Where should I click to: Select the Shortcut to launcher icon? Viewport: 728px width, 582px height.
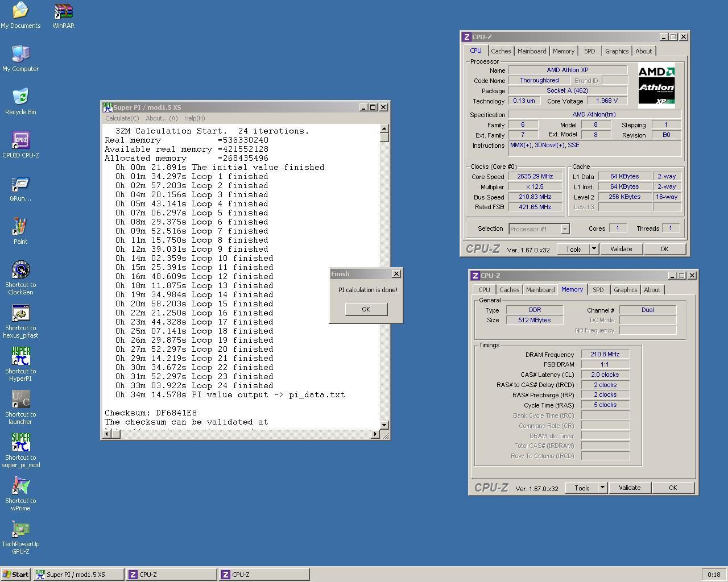pos(20,408)
